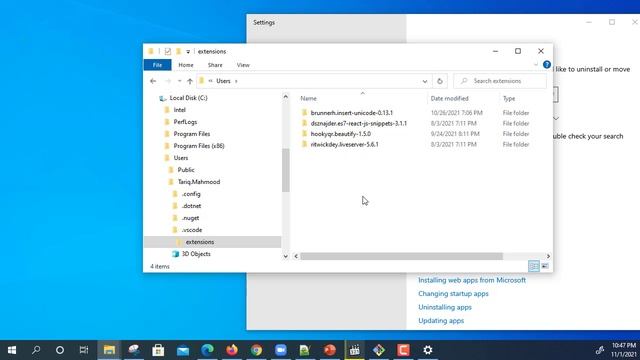Go up one folder level

[x=190, y=81]
